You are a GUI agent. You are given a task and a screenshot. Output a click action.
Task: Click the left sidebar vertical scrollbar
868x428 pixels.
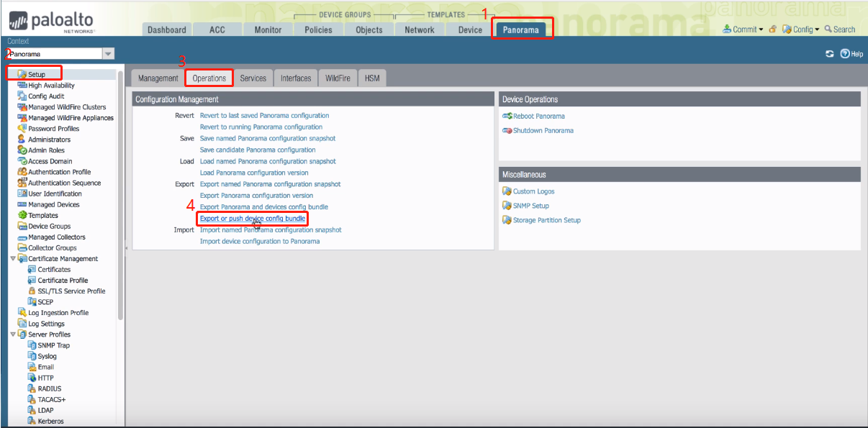(x=120, y=194)
